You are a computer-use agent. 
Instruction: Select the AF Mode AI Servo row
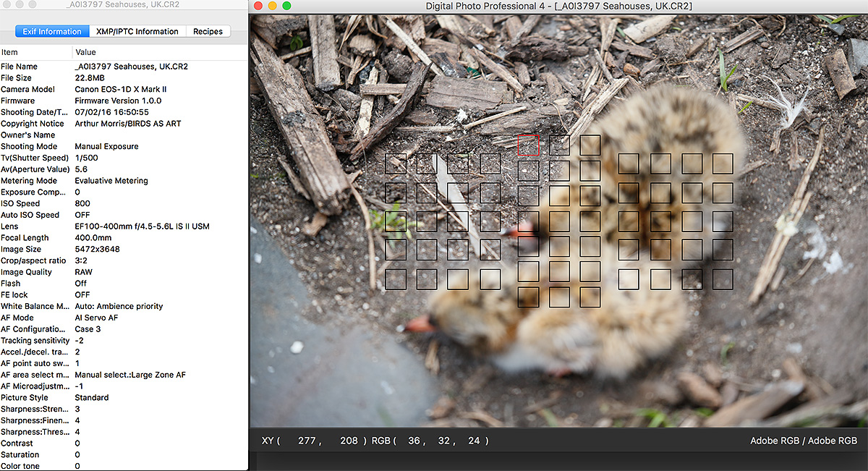pos(124,318)
